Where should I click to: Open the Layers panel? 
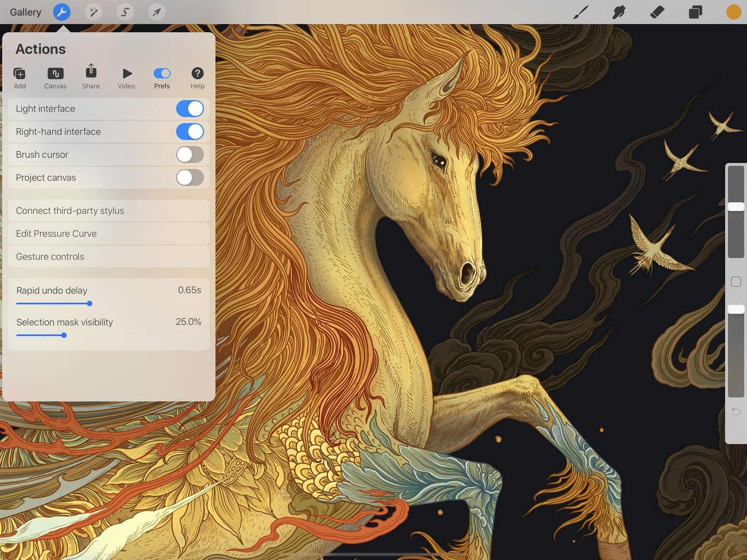click(x=695, y=11)
